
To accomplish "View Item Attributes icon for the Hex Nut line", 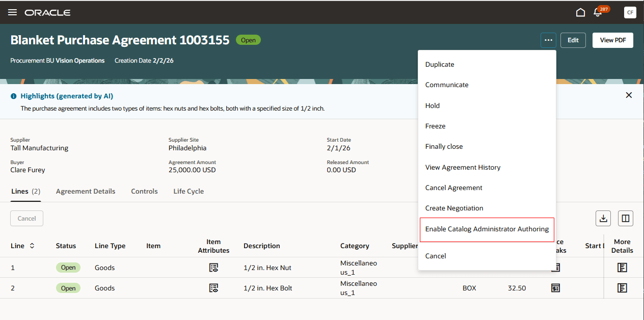I will [213, 267].
